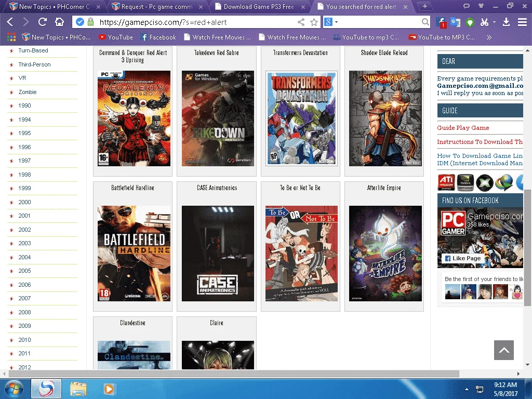Go back to the previous page

click(x=10, y=22)
